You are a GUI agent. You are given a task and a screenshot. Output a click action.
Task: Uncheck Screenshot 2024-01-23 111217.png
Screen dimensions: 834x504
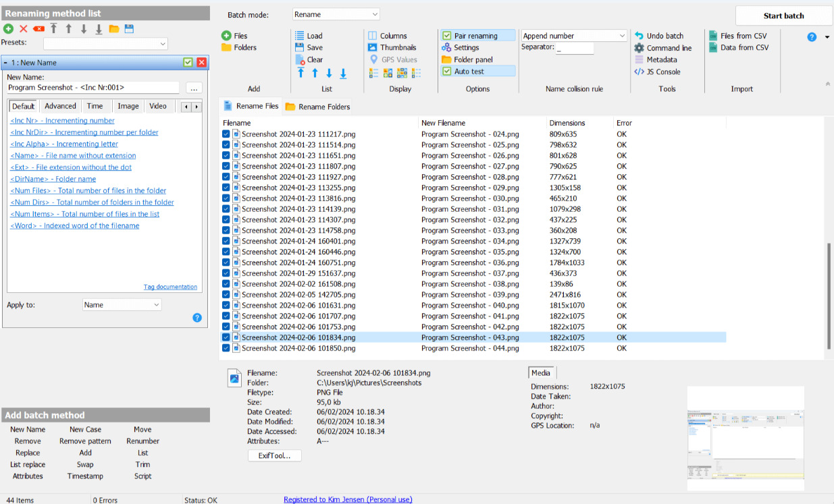point(226,134)
